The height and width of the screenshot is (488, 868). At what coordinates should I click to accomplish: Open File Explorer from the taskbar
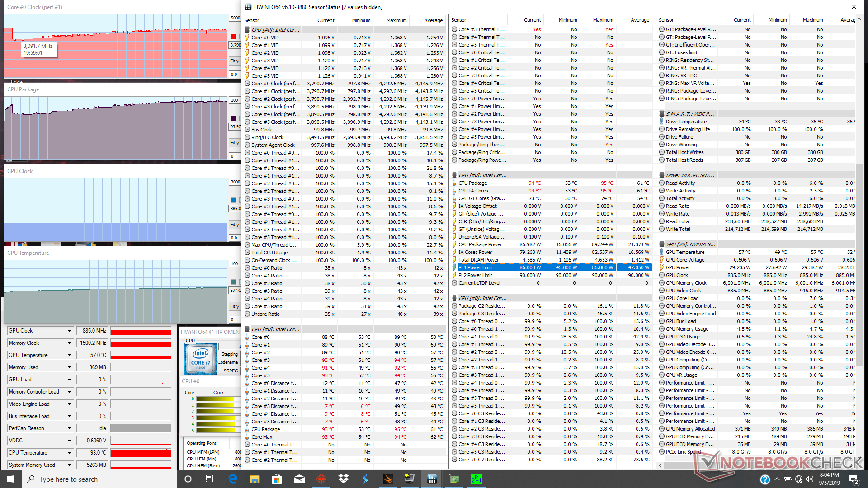point(255,479)
